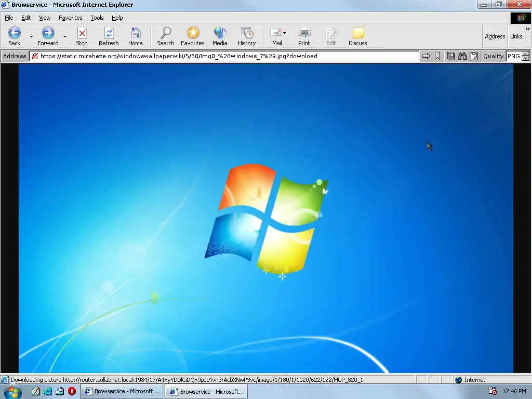Click the system tray calendar icon

tap(493, 391)
